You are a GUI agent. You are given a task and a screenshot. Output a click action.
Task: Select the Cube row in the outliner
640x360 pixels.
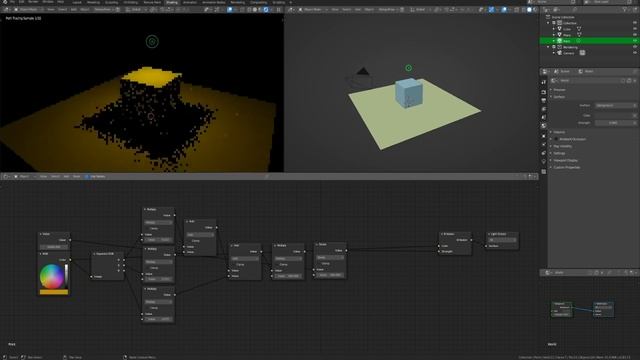pos(567,29)
